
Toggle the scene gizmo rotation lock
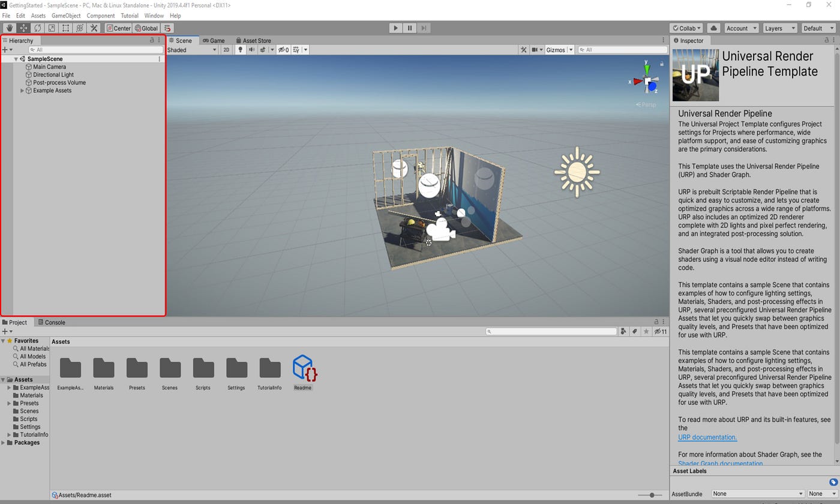[x=662, y=64]
